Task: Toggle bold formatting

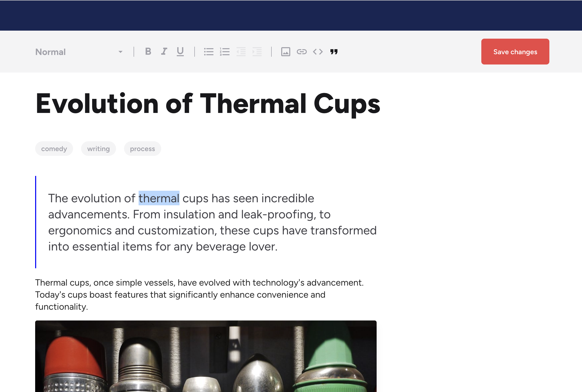Action: tap(148, 52)
